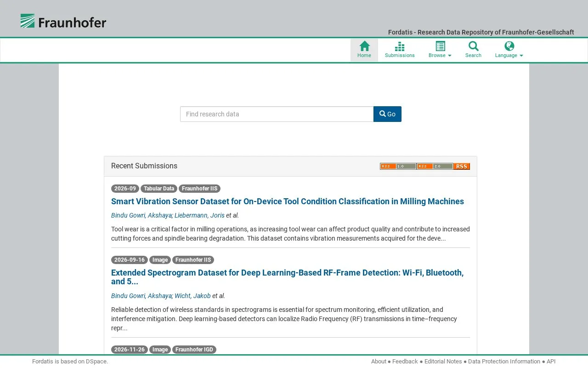
Task: Open author Wicht, Jakob
Action: pyautogui.click(x=192, y=296)
